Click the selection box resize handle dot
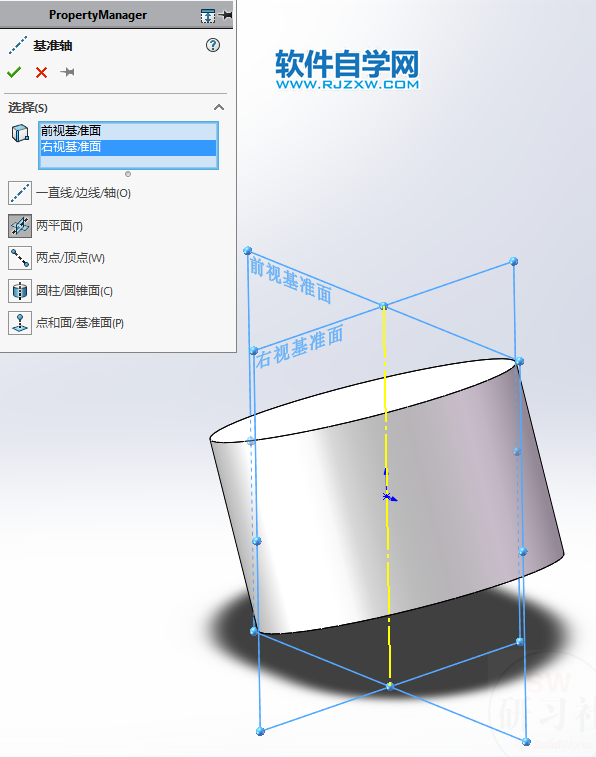Viewport: 596px width, 757px height. click(128, 174)
